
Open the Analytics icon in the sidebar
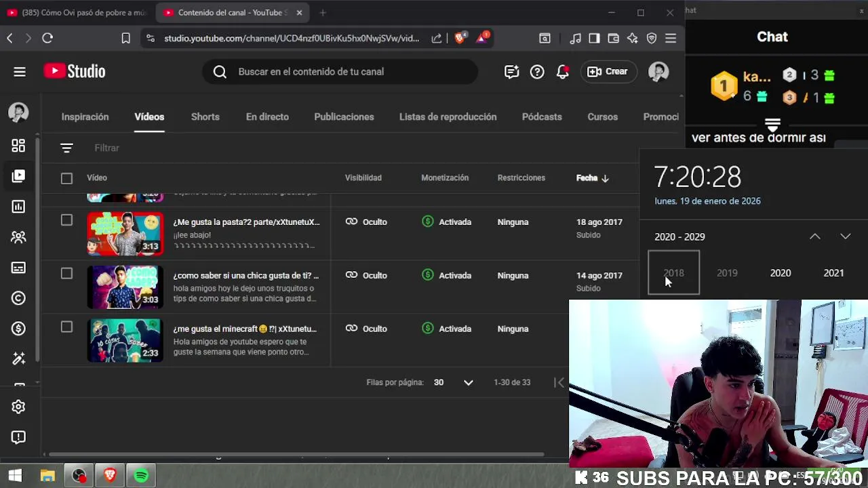coord(18,207)
